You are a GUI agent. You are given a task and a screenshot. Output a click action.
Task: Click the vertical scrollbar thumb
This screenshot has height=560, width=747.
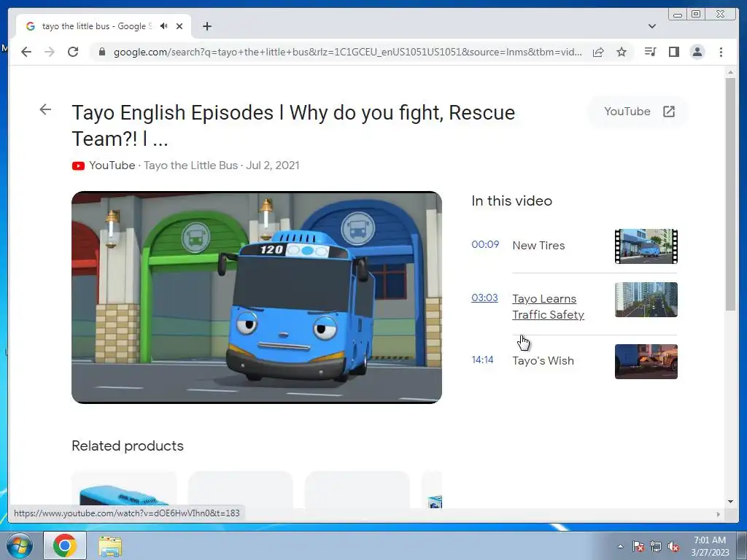click(731, 194)
